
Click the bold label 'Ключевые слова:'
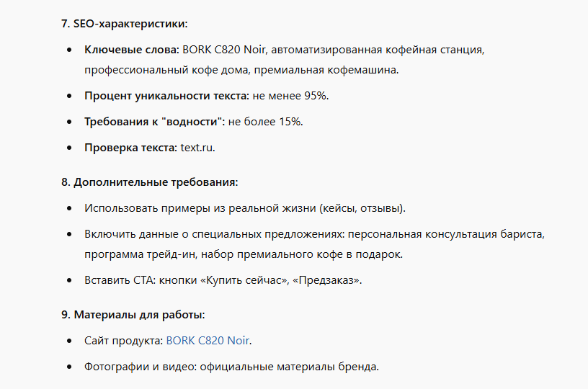[132, 50]
